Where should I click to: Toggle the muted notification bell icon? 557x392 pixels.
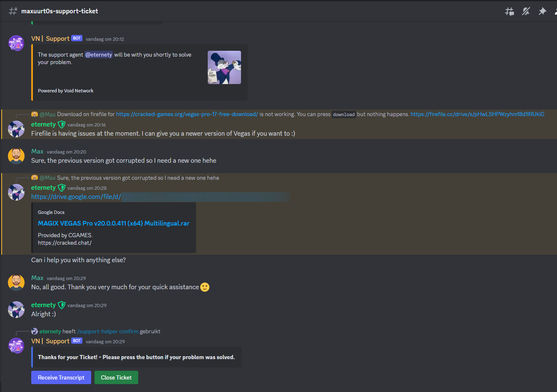[526, 11]
